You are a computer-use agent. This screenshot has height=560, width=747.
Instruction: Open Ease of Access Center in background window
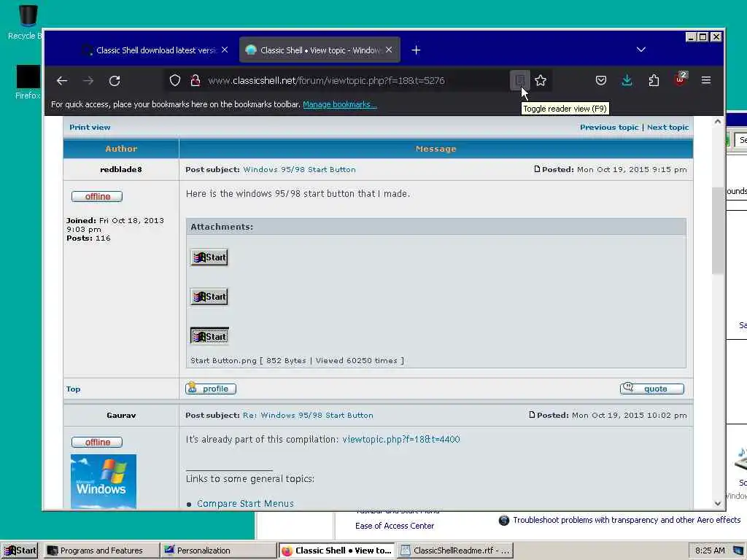tap(395, 526)
